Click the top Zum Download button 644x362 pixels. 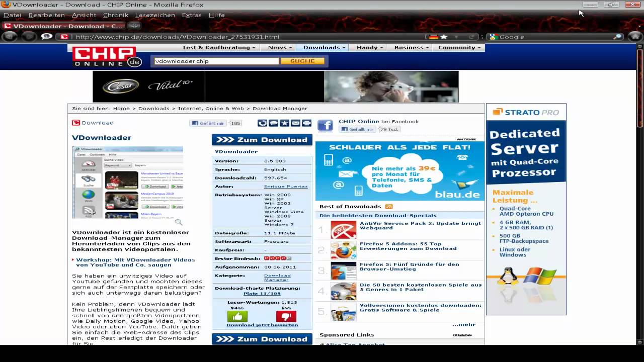point(262,140)
